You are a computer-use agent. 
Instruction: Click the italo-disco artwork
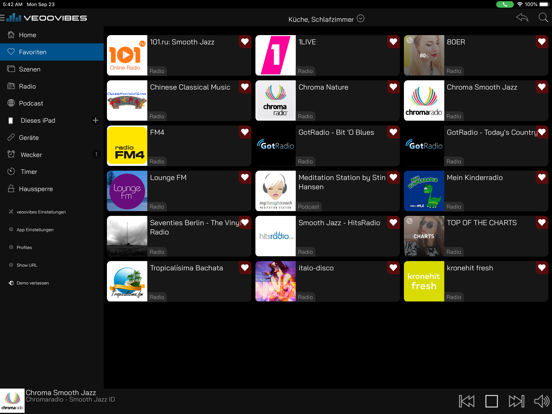(x=276, y=281)
